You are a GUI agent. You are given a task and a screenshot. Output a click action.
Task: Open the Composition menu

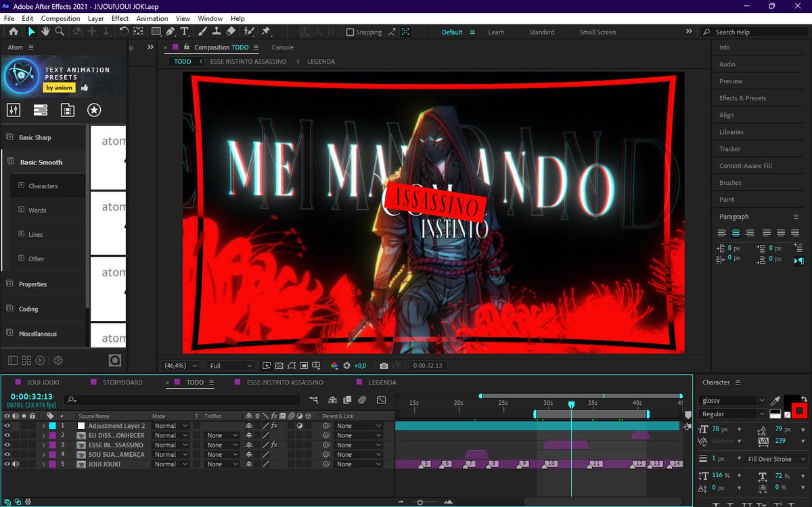pyautogui.click(x=60, y=18)
